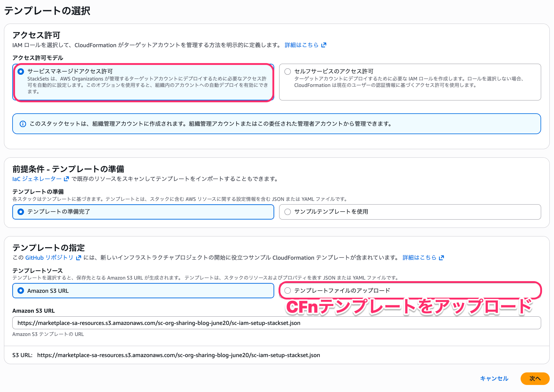This screenshot has height=392, width=554.
Task: Click external link icon next to IaC ジェネレーター
Action: point(66,179)
